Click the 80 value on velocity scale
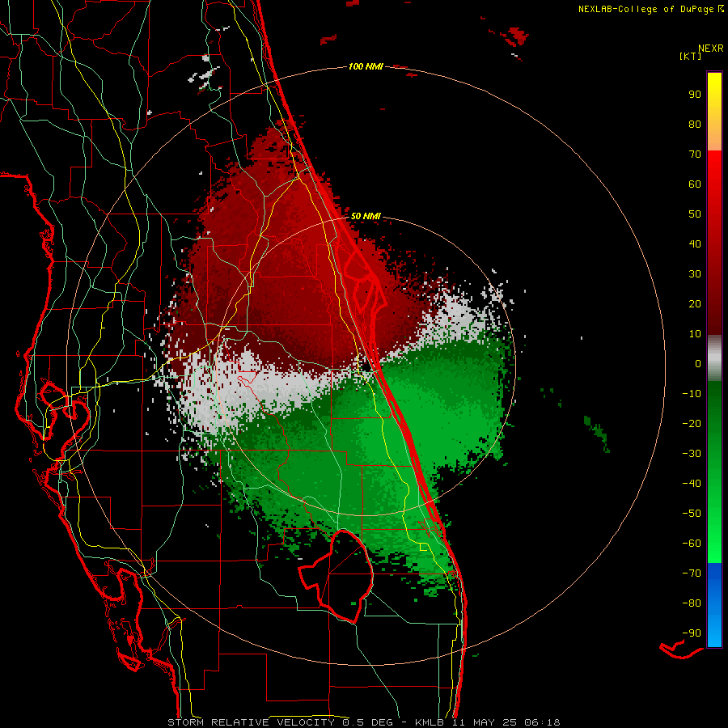Screen dimensions: 728x728 point(695,125)
